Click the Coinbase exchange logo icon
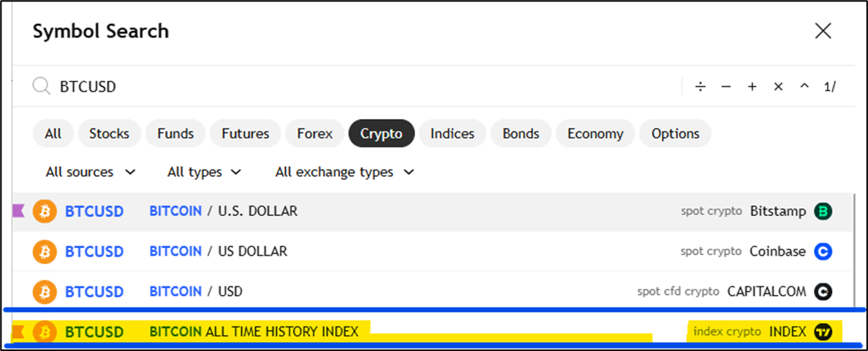Image resolution: width=868 pixels, height=351 pixels. [x=823, y=251]
